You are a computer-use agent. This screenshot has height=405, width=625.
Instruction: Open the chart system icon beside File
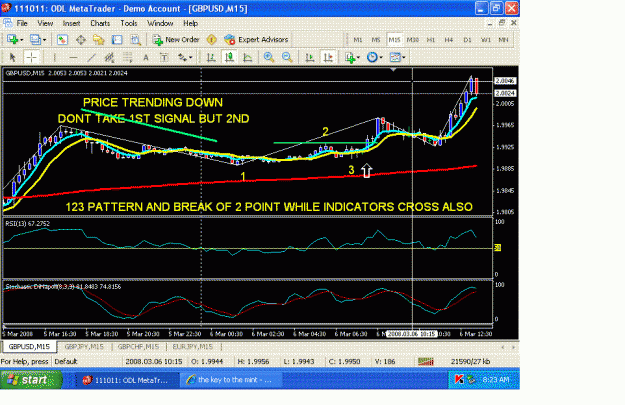pos(7,23)
